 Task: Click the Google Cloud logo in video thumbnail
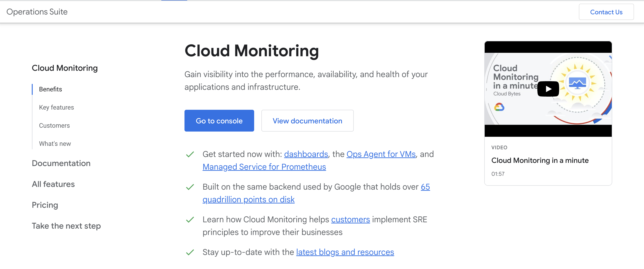(x=499, y=107)
